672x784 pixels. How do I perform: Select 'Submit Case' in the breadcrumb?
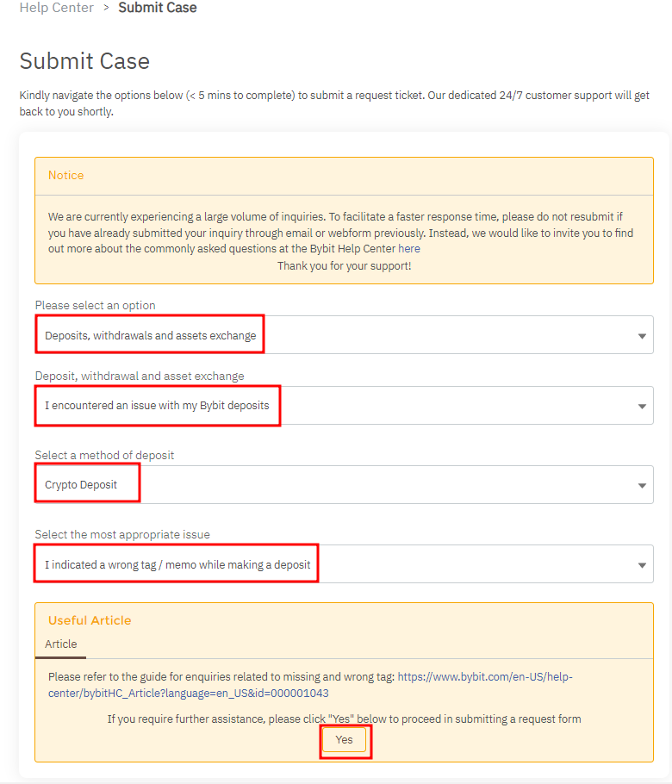tap(158, 8)
